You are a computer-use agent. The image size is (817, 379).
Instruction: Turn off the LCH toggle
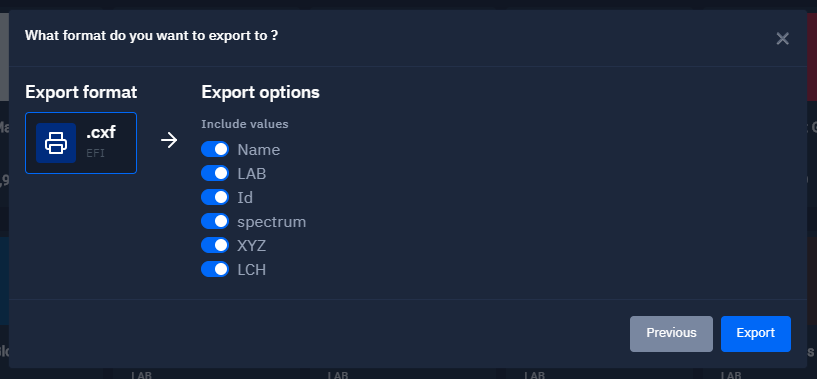[x=215, y=269]
